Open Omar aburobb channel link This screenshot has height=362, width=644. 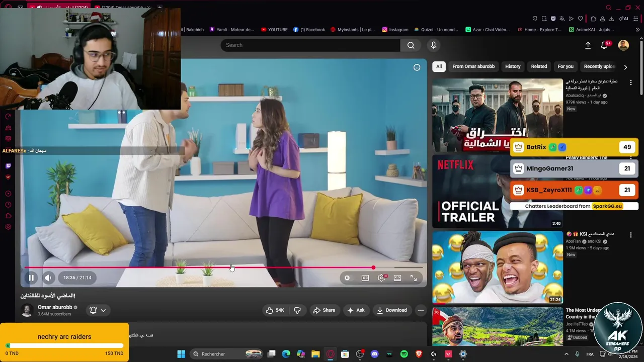click(55, 307)
